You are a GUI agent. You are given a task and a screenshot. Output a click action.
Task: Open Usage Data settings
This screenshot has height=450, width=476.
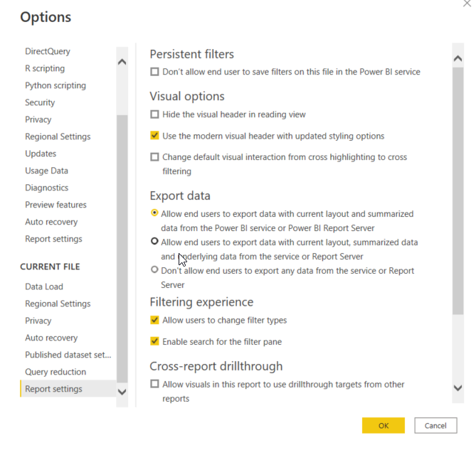coord(47,171)
